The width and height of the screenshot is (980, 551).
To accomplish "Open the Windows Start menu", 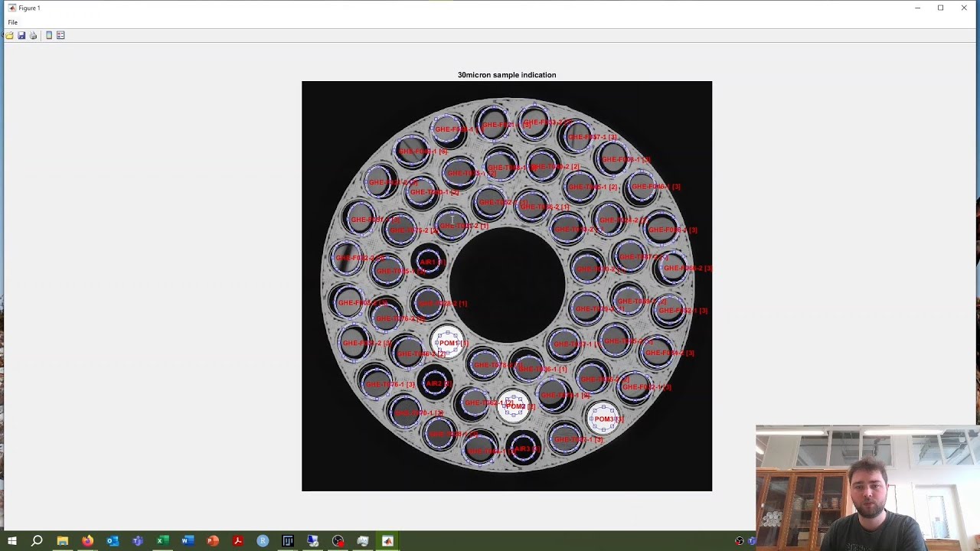I will point(12,541).
